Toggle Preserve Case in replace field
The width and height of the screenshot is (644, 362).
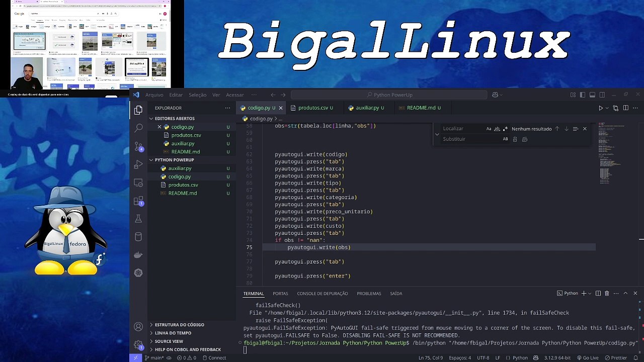tap(505, 139)
